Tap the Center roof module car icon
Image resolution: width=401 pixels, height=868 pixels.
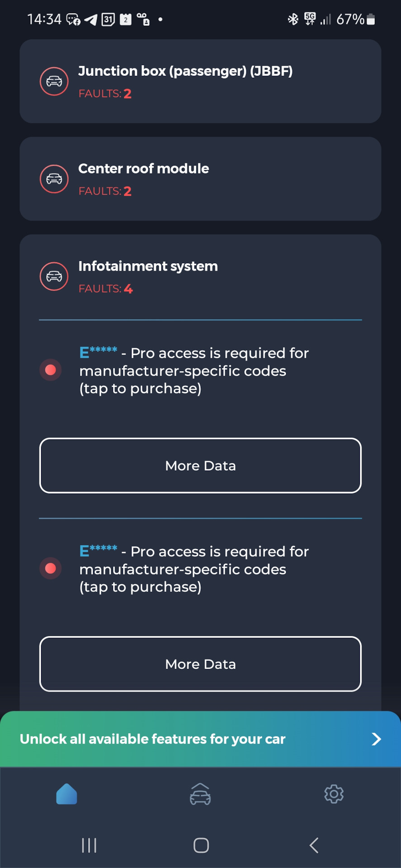[x=54, y=179]
